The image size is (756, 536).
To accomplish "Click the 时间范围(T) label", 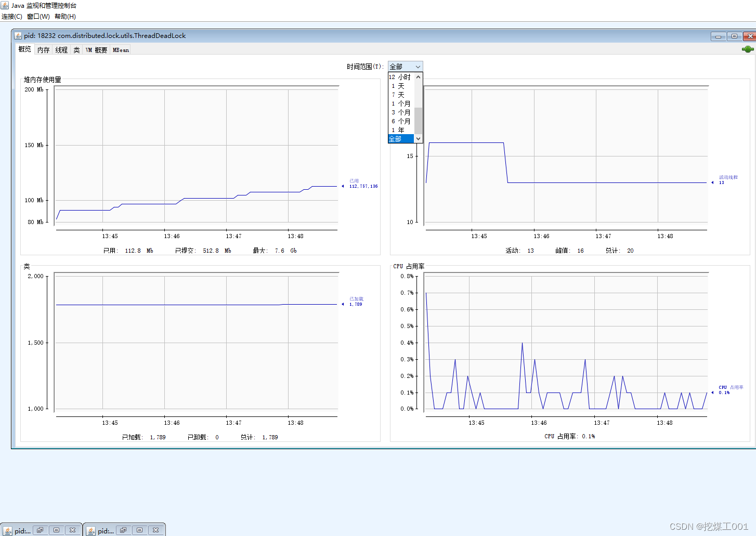I will (x=366, y=67).
